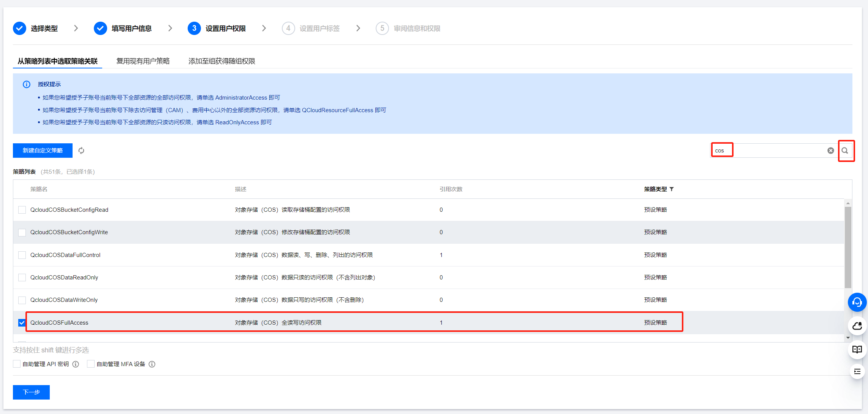Screen dimensions: 868x414
Task: Click the 审阅信息和权限 step label
Action: tap(417, 29)
